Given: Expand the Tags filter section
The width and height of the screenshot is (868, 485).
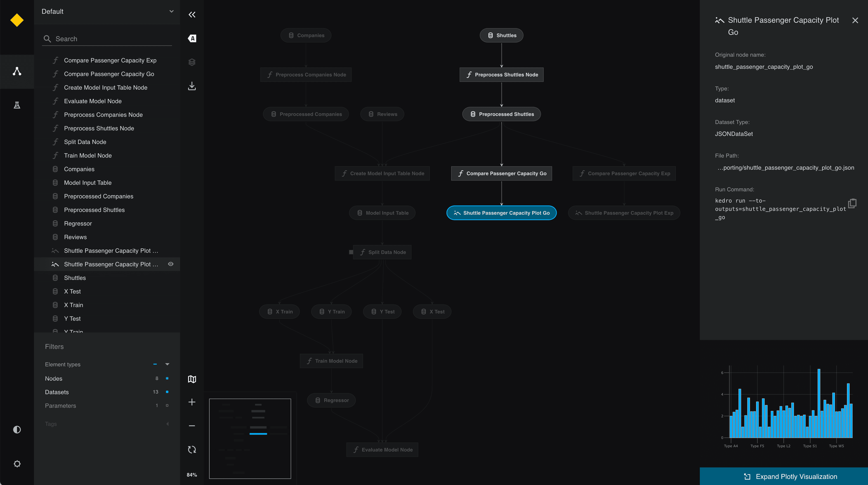Looking at the screenshot, I should [x=167, y=424].
